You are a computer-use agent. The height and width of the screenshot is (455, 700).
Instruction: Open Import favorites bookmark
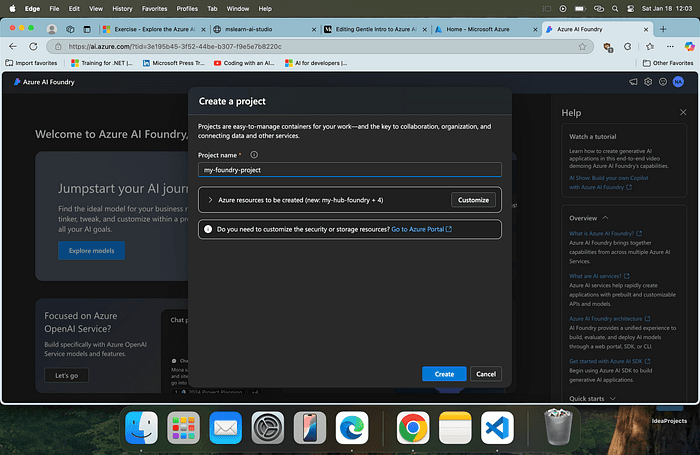coord(31,63)
